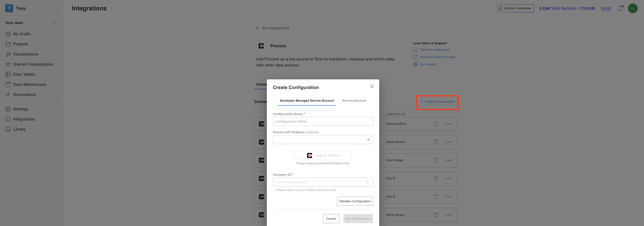
Task: Click Create a Connection link
Action: [x=437, y=102]
